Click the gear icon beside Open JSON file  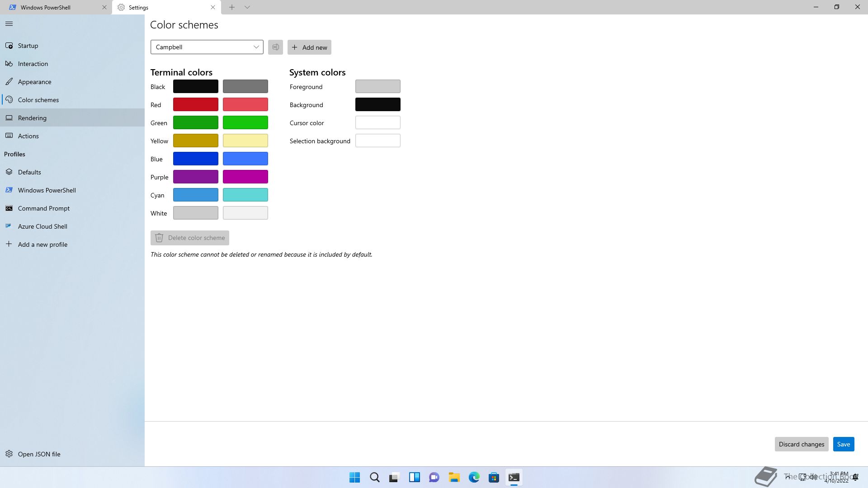[x=9, y=454]
